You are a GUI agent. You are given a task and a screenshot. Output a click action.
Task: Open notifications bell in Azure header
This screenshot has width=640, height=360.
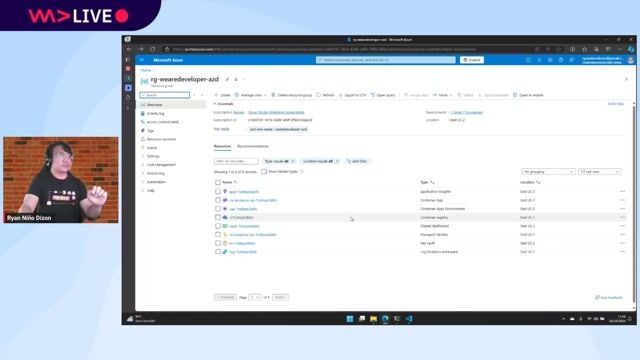click(x=539, y=60)
